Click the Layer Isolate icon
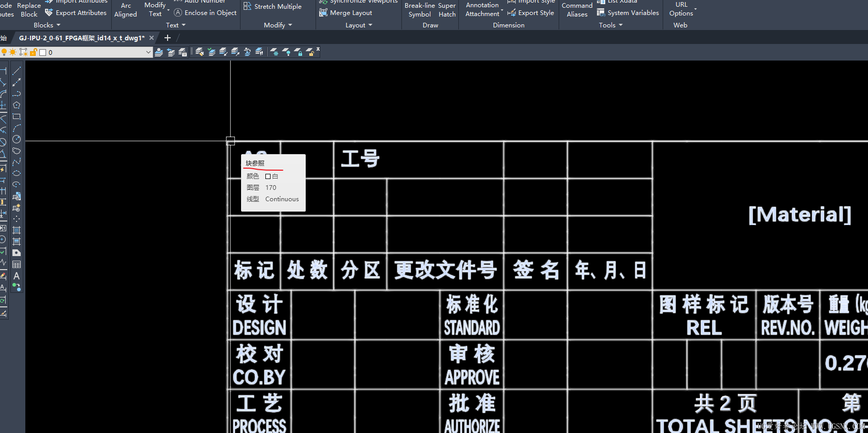This screenshot has width=868, height=433. click(223, 52)
